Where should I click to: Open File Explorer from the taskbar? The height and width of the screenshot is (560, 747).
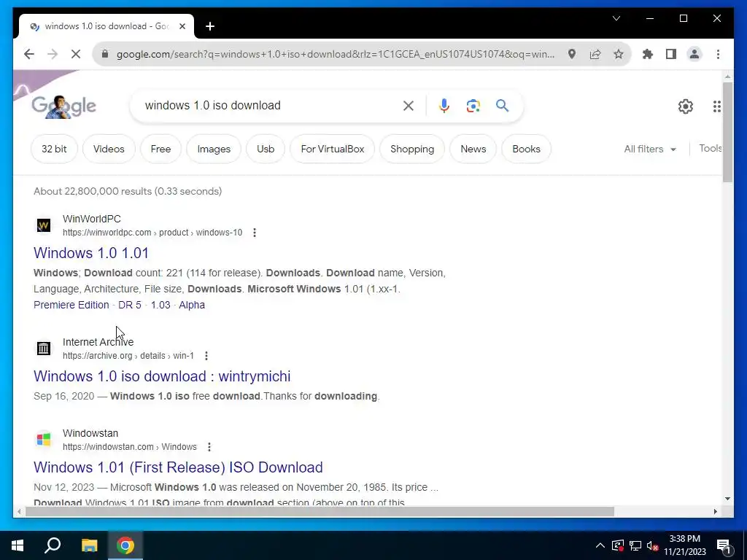[89, 545]
